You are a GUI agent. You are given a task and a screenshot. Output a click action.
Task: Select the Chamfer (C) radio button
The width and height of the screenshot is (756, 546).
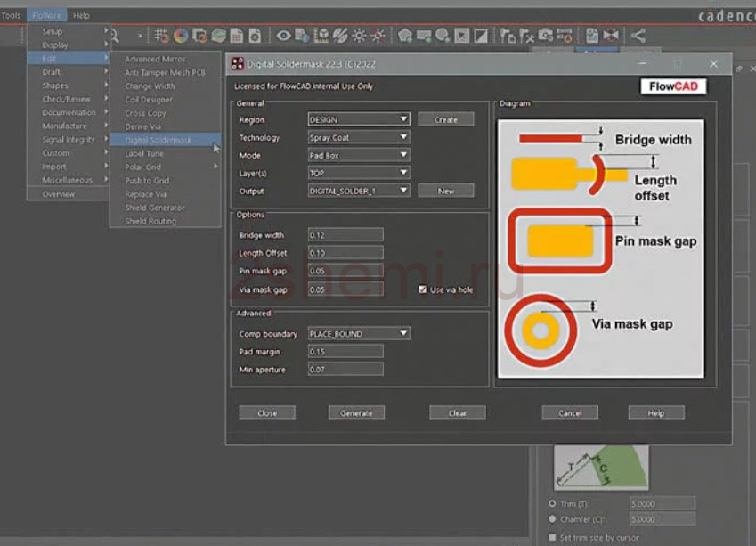(x=553, y=519)
